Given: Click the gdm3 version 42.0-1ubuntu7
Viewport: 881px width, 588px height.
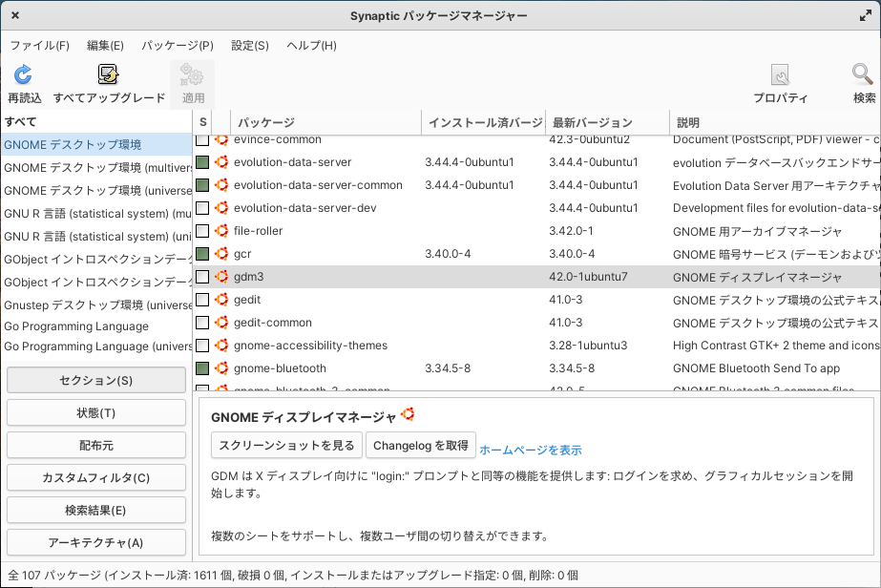Looking at the screenshot, I should (x=588, y=277).
